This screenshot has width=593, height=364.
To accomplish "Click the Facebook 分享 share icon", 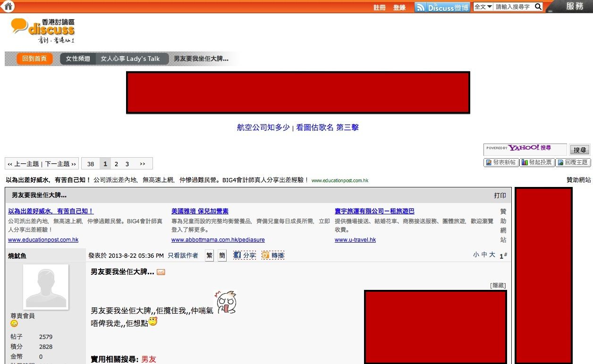I will [x=245, y=255].
